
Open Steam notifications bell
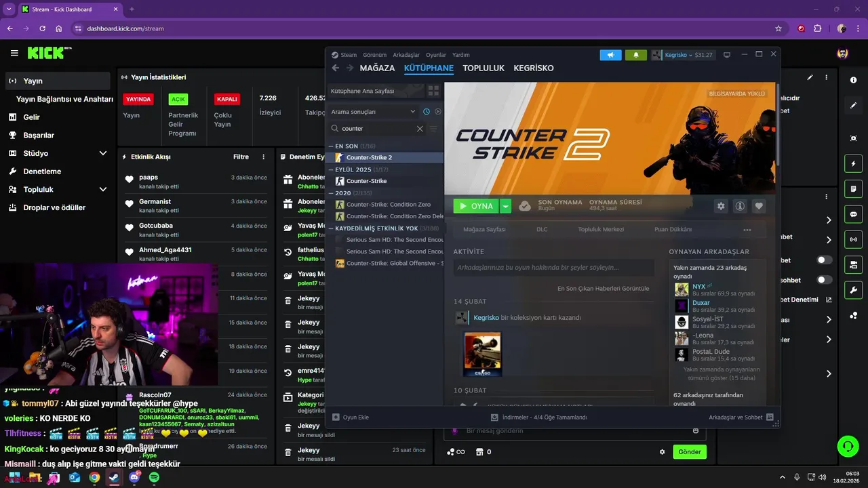[635, 55]
